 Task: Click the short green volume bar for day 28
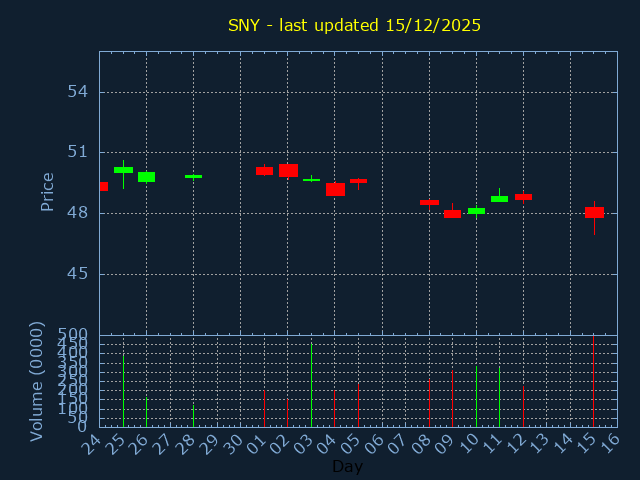click(x=193, y=416)
